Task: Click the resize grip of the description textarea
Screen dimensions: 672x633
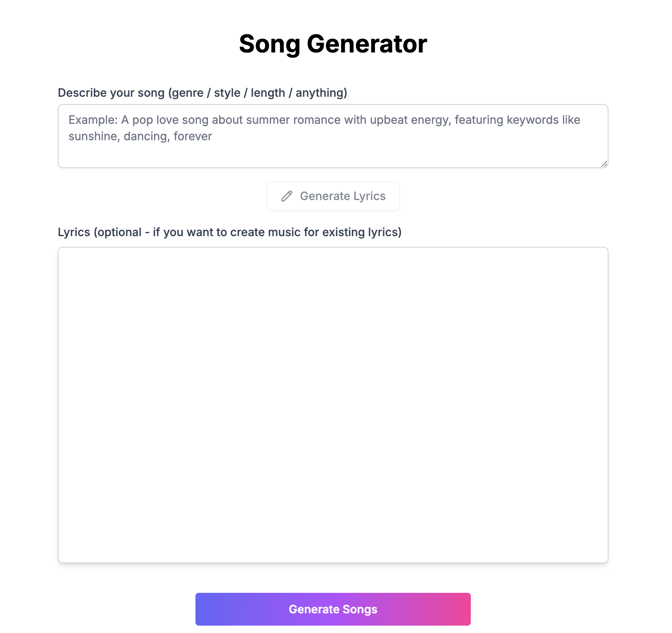Action: pyautogui.click(x=604, y=164)
